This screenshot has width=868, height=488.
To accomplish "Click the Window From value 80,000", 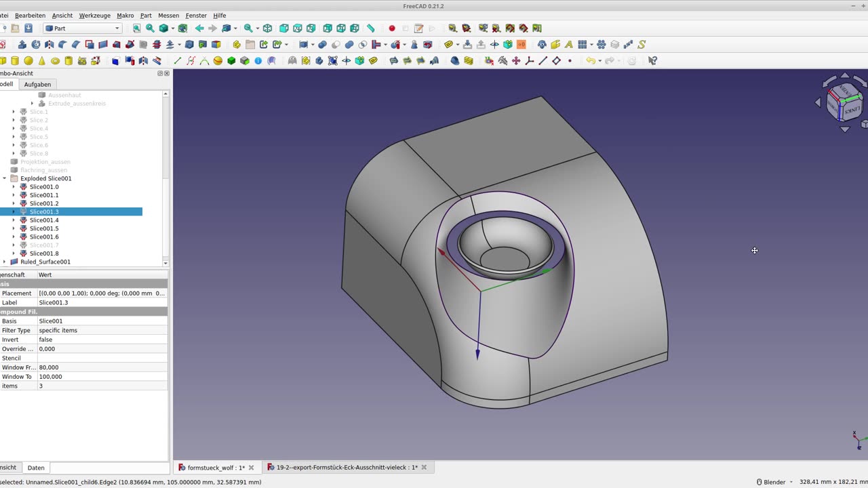I will tap(102, 367).
